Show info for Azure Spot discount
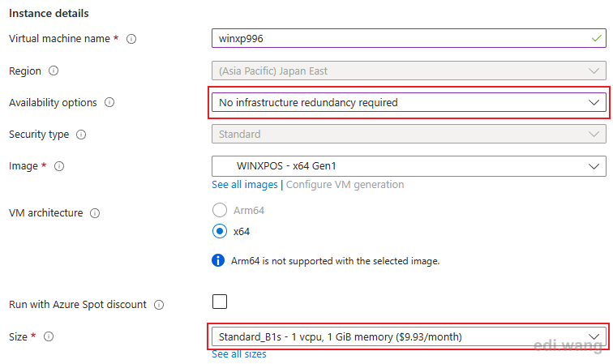Screen dimensions: 613x364 coord(159,305)
